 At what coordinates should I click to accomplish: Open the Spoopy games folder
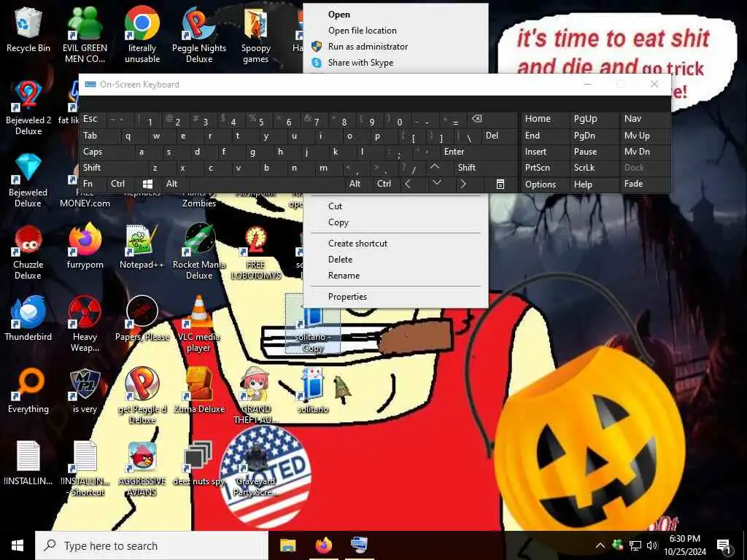click(x=256, y=34)
